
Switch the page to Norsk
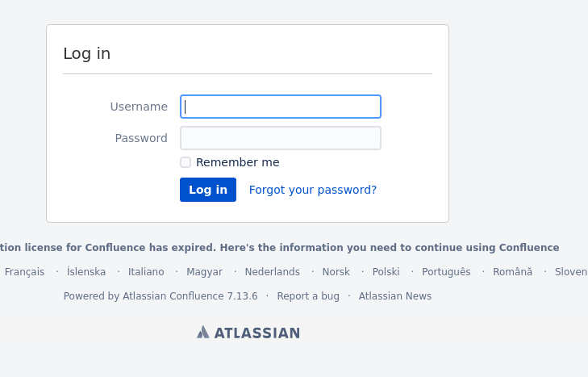click(x=336, y=272)
